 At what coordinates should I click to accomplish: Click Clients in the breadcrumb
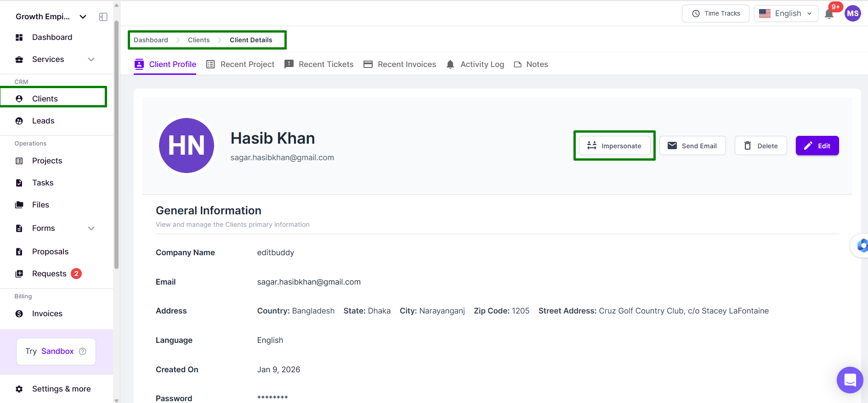point(199,40)
